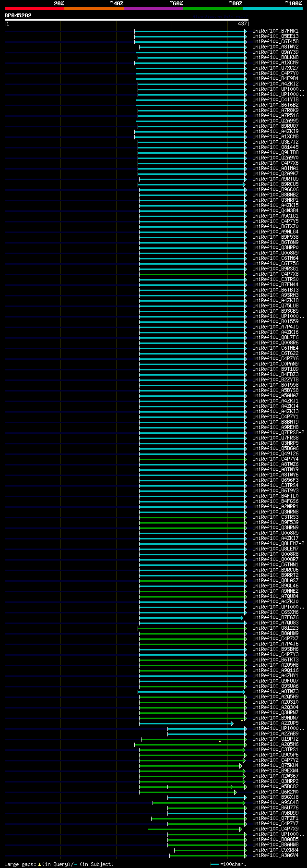Image resolution: width=307 pixels, height=868 pixels.
Task: Click hit label UniRef100_B8LKN8
Action: 275,57
